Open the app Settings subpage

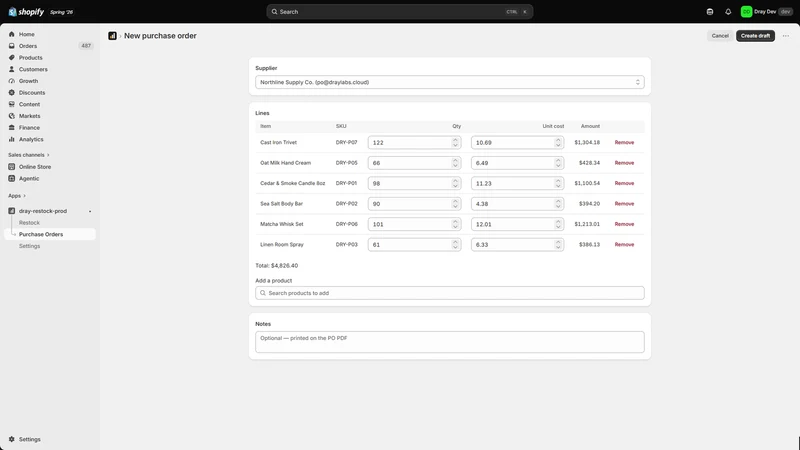pos(29,246)
